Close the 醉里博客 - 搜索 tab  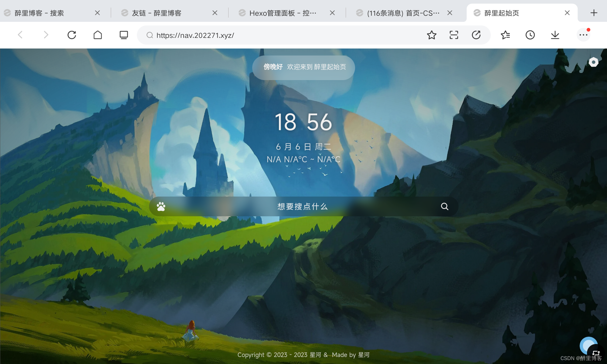tap(97, 13)
